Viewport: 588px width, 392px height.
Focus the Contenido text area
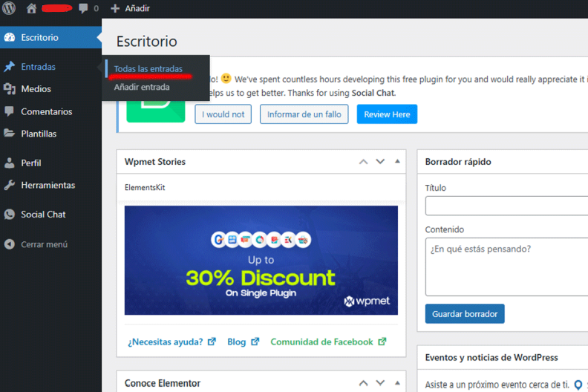point(506,267)
